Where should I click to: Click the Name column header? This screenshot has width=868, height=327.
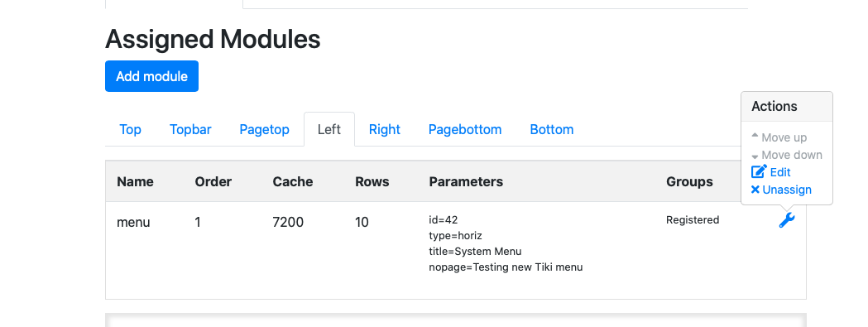[x=135, y=181]
